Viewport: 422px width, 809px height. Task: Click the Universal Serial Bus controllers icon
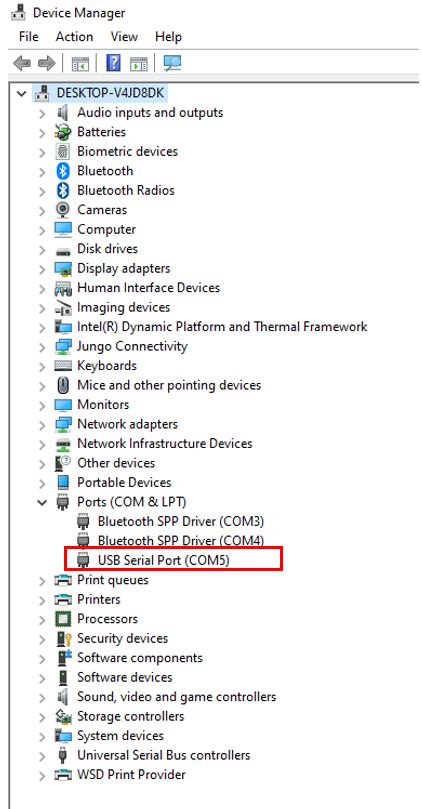click(62, 755)
